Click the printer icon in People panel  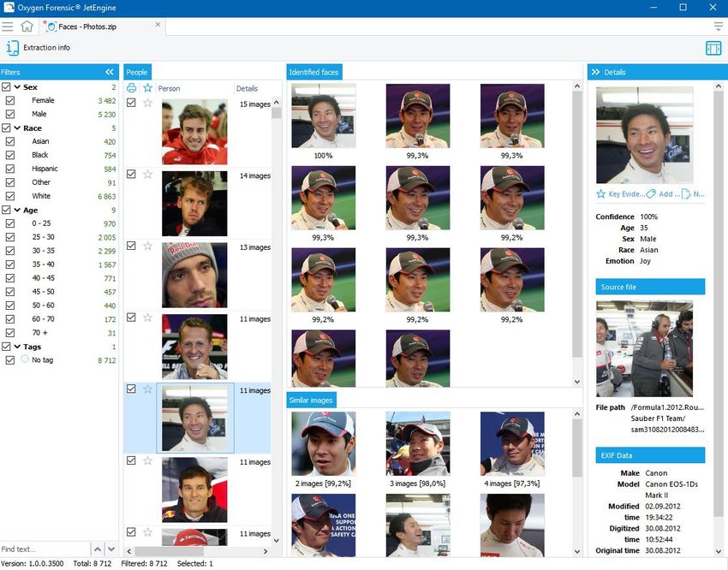[131, 87]
